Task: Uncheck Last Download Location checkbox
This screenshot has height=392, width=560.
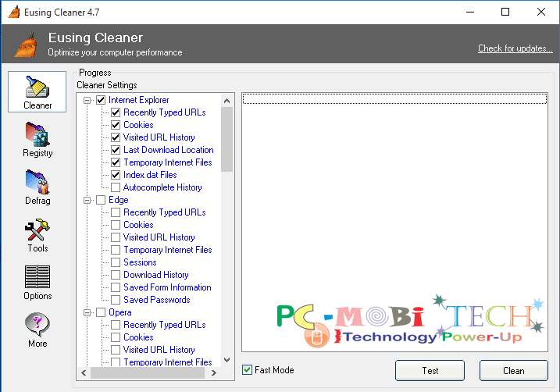Action: [116, 150]
